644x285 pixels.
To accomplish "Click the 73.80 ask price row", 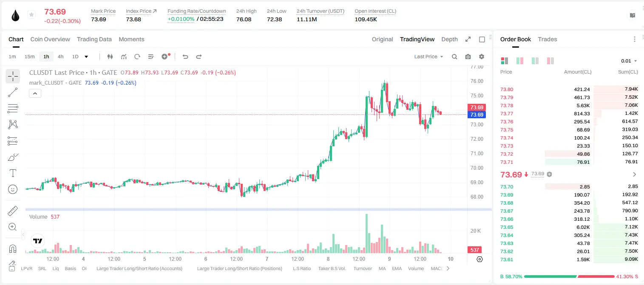I will (x=569, y=89).
